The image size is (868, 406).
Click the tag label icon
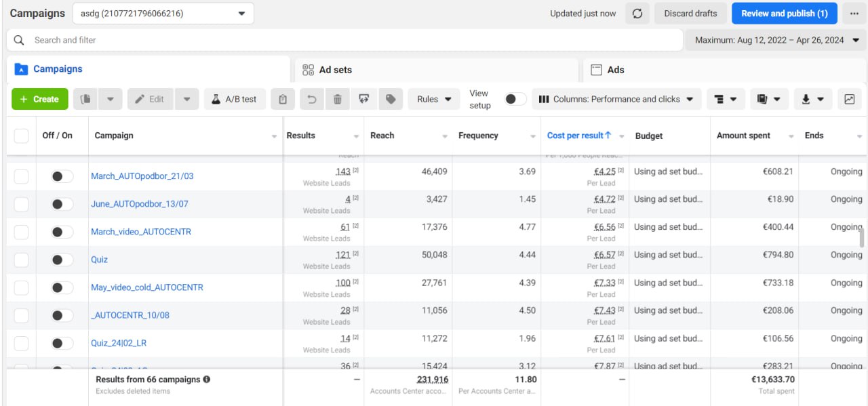[391, 99]
